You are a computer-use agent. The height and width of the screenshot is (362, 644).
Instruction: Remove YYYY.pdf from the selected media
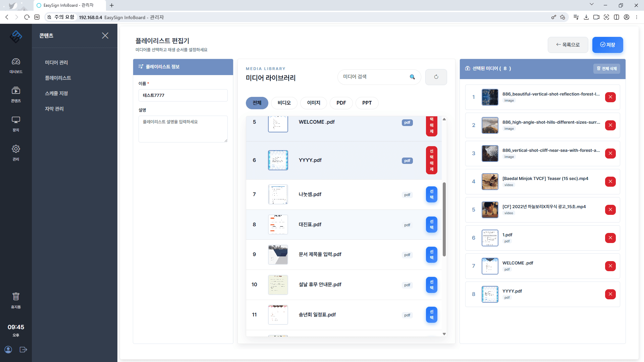point(610,294)
